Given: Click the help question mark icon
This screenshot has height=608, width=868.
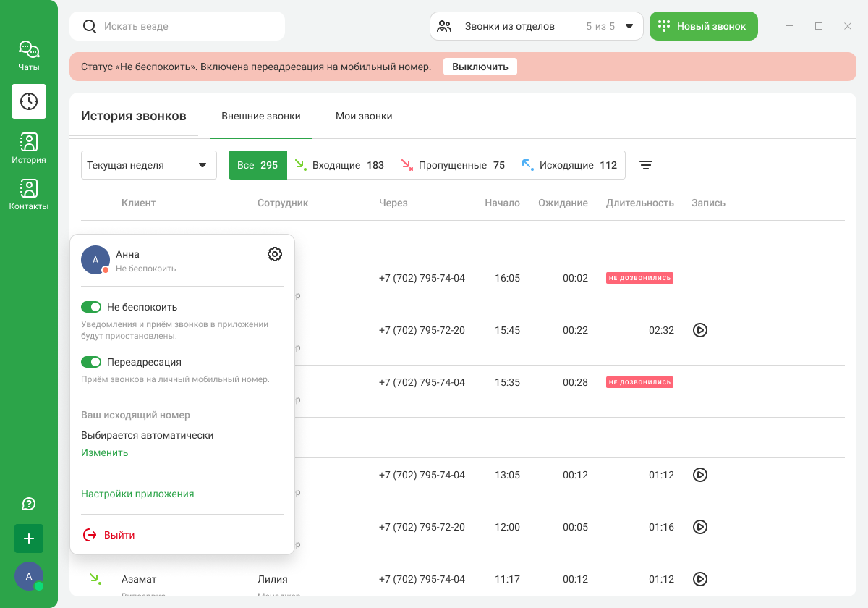Looking at the screenshot, I should 29,504.
